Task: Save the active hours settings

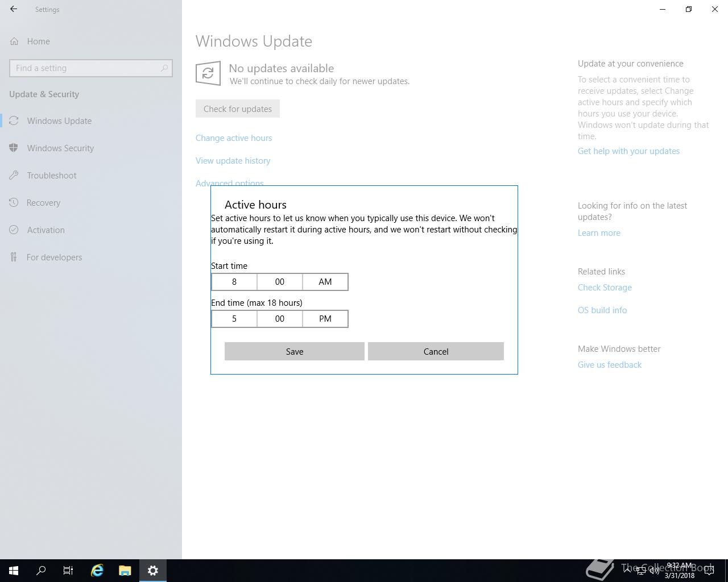Action: pyautogui.click(x=295, y=351)
